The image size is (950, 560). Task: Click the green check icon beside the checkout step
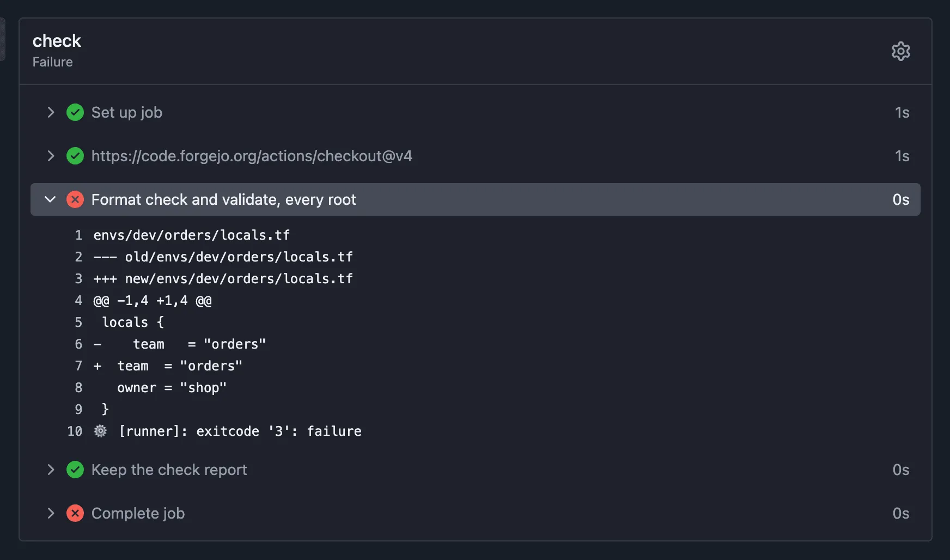coord(75,156)
